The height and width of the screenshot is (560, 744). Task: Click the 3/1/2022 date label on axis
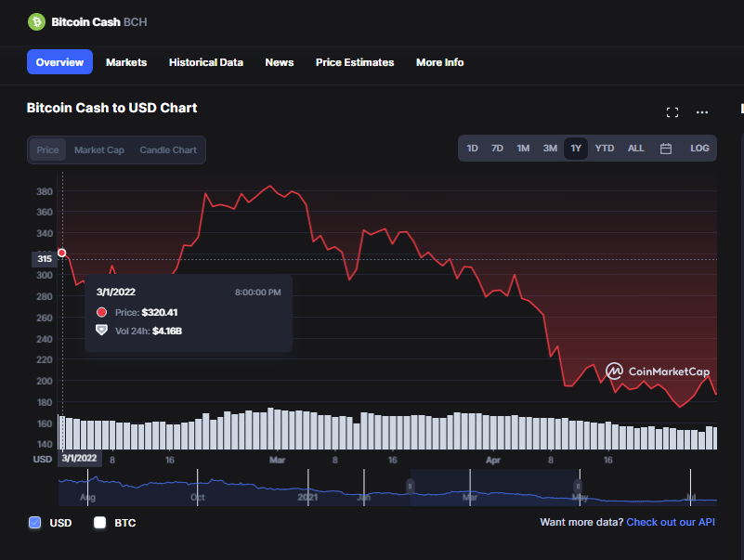79,459
